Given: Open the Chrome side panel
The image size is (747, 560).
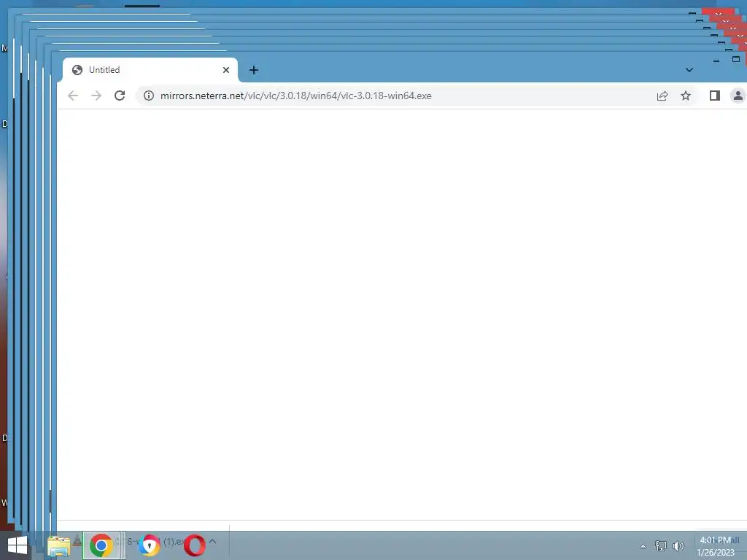Looking at the screenshot, I should click(x=715, y=96).
